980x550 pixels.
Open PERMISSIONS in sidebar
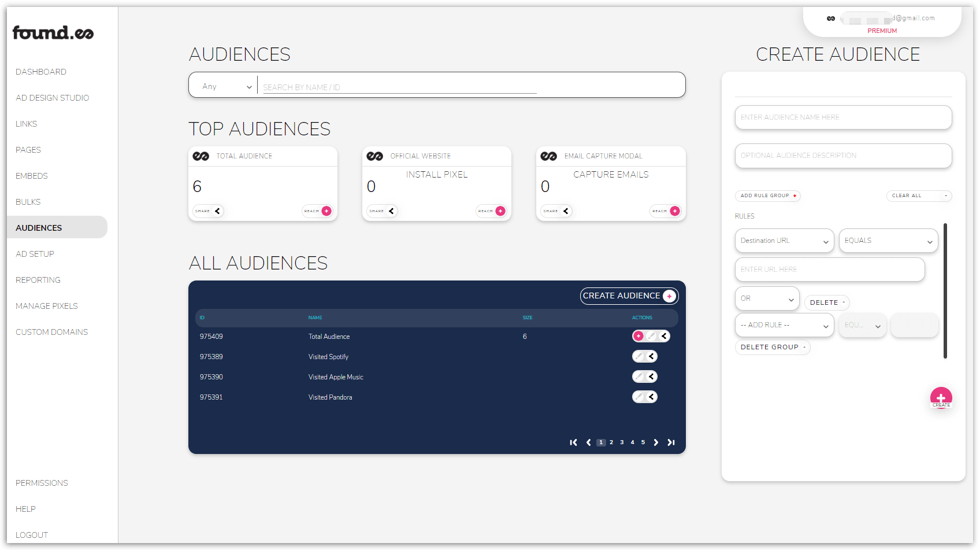point(42,483)
